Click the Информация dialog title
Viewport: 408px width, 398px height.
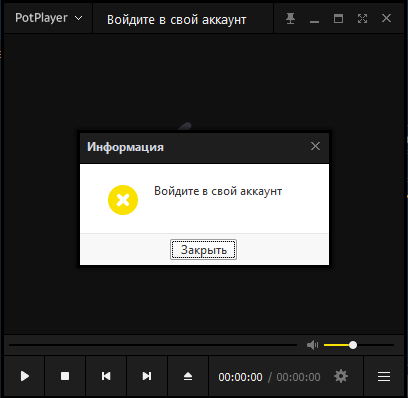point(125,147)
